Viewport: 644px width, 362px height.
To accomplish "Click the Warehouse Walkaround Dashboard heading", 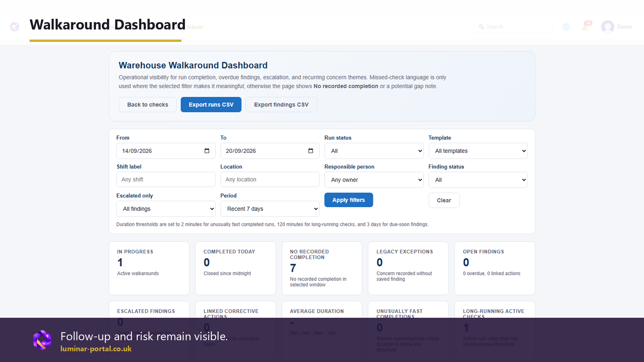I will (x=193, y=65).
